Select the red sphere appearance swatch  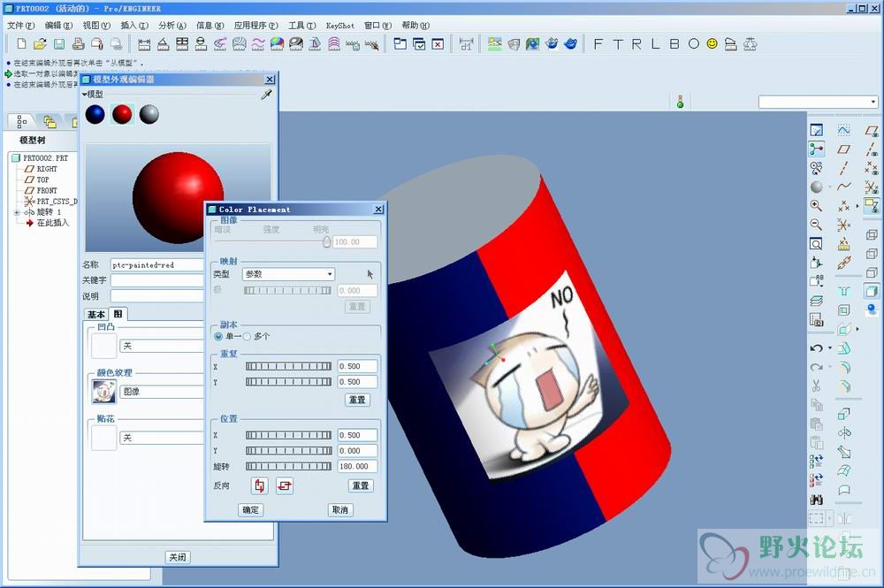(122, 114)
